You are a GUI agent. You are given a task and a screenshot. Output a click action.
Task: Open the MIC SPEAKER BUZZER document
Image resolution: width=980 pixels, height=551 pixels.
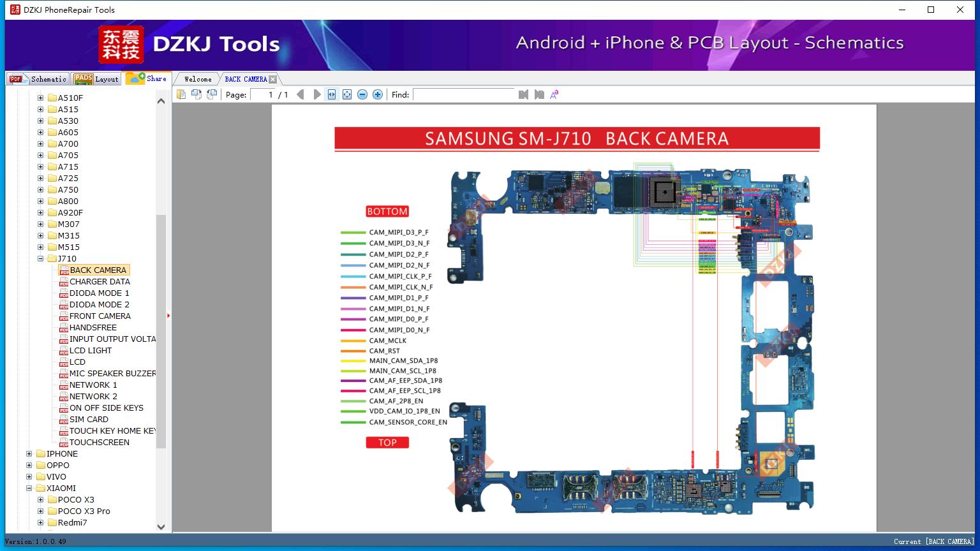113,374
